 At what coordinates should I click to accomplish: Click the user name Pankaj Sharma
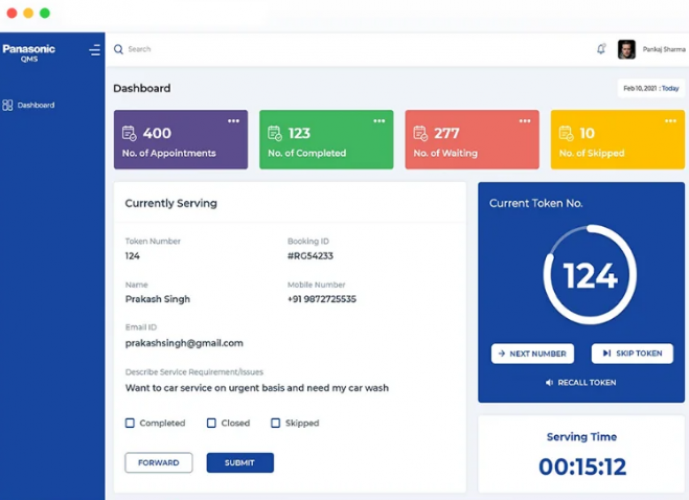(x=664, y=49)
